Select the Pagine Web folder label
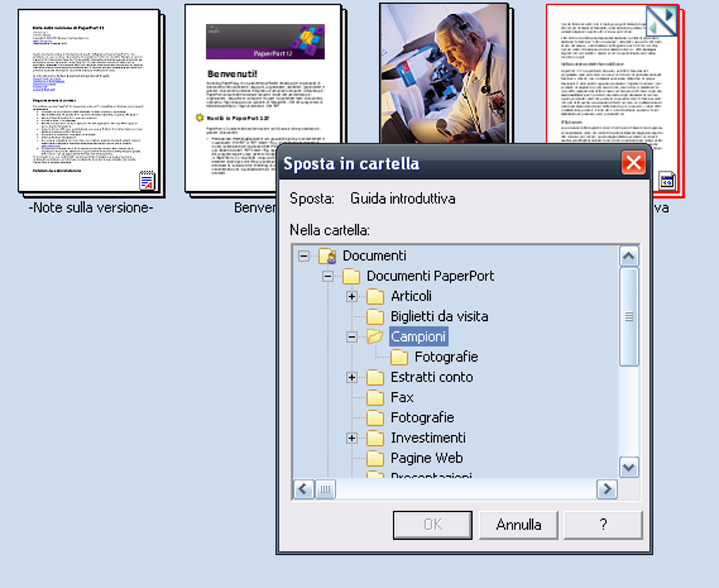Viewport: 719px width, 588px height. [427, 458]
